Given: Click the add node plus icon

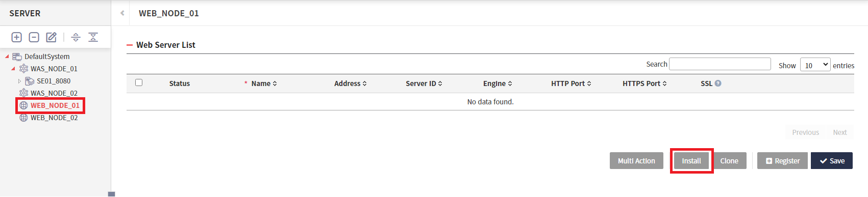Looking at the screenshot, I should (17, 37).
